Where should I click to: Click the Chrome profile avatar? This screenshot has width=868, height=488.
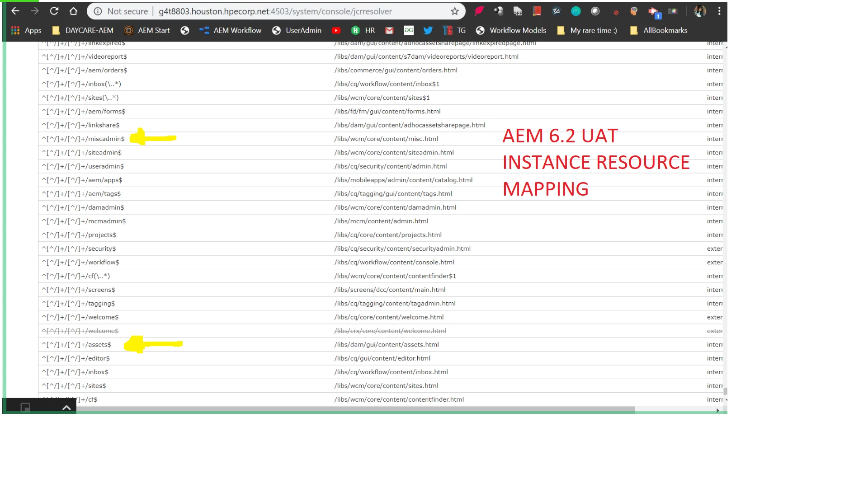tap(700, 11)
